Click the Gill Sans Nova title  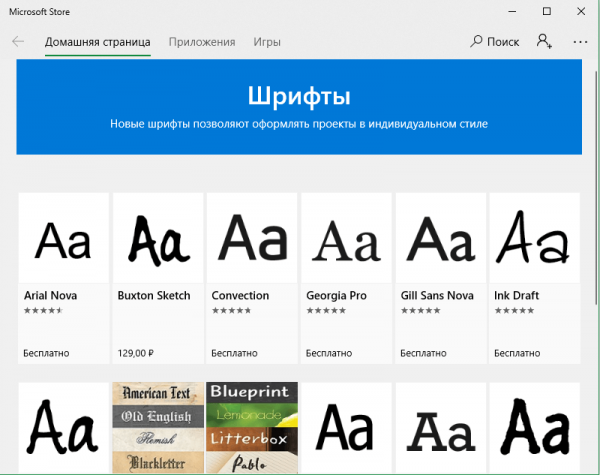437,295
